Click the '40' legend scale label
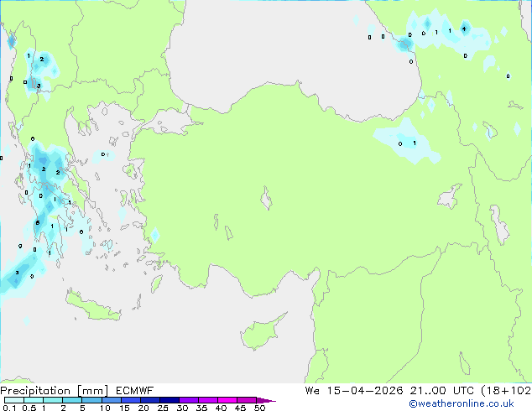The width and height of the screenshot is (532, 411). pyautogui.click(x=221, y=408)
